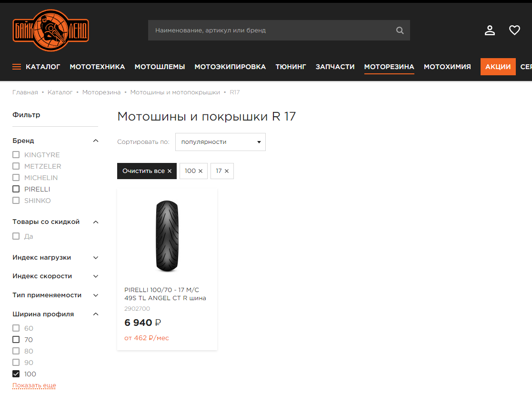The image size is (532, 404).
Task: Open the АКЦИИ menu tab
Action: [498, 67]
